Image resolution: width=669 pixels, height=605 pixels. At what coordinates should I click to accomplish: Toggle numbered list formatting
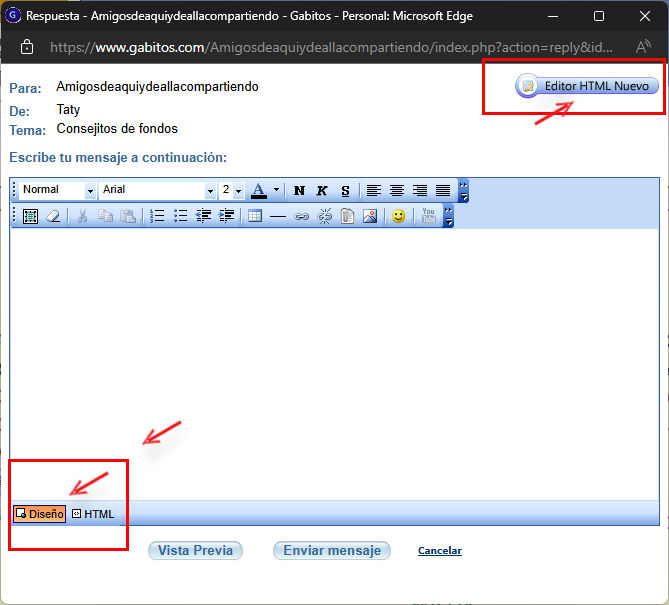(x=157, y=216)
